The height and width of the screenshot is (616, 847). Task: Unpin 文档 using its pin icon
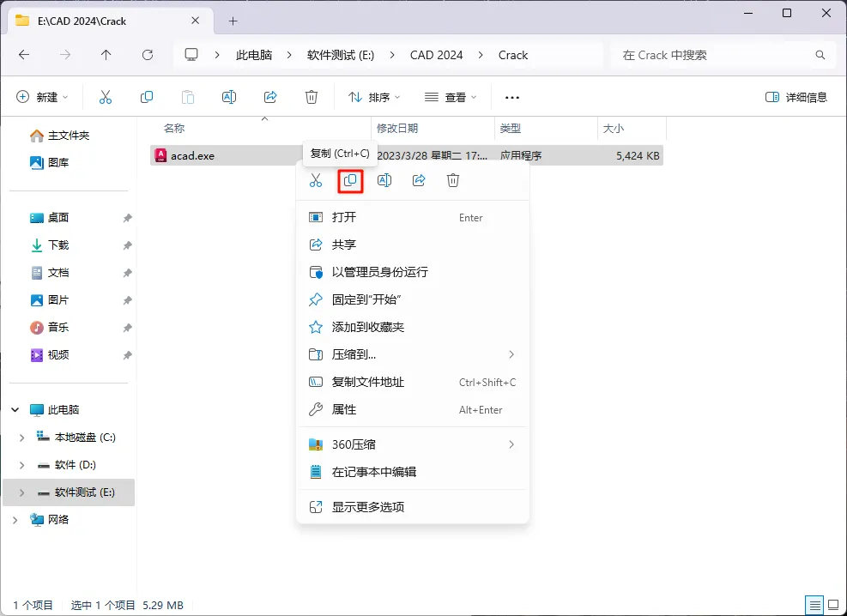coord(128,273)
